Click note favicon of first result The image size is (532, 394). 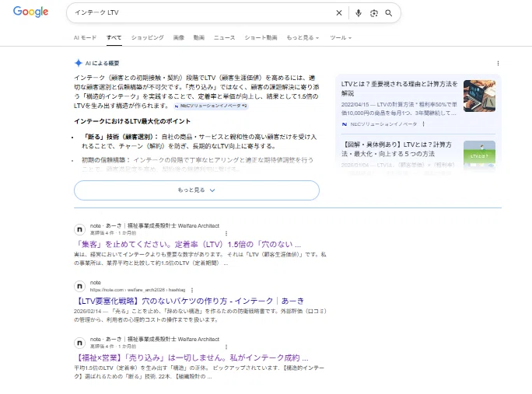pyautogui.click(x=79, y=229)
